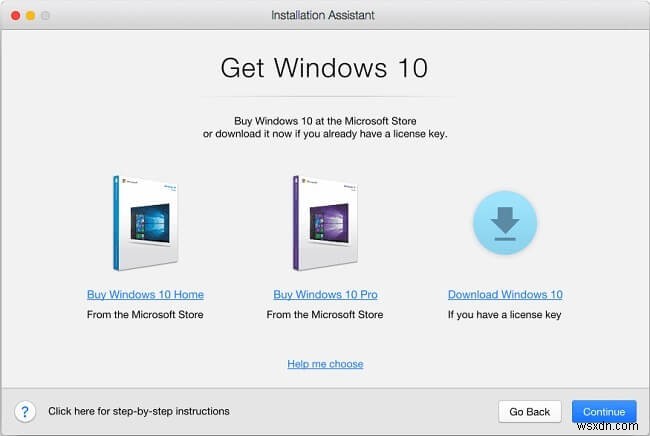
Task: Click 'Buy Windows 10 at the Microsoft Store' text
Action: 325,121
